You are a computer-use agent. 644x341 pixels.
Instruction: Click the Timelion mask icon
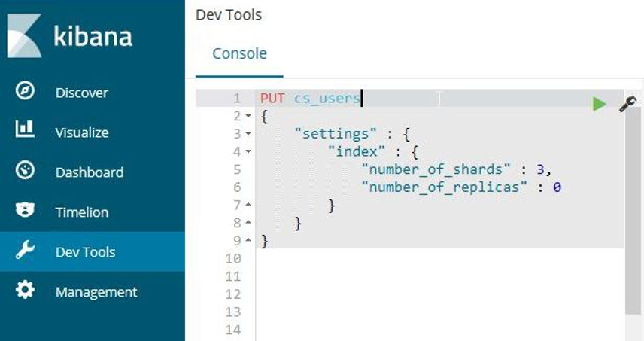(25, 211)
